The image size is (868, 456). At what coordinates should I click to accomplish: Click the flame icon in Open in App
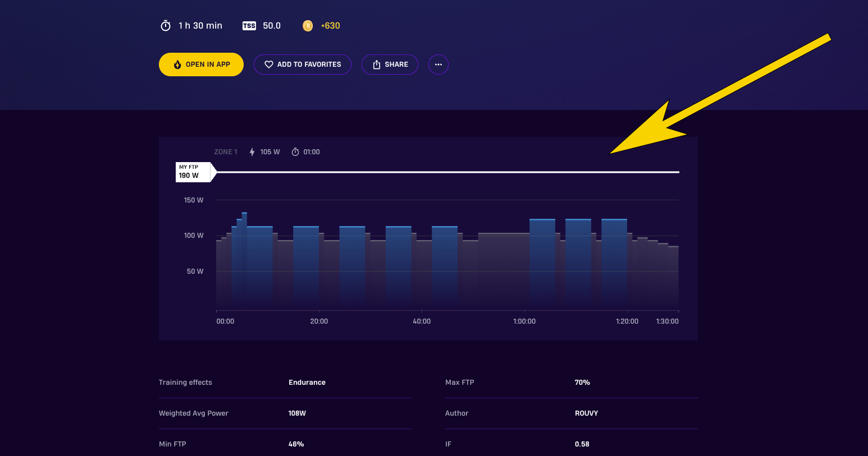click(x=177, y=65)
